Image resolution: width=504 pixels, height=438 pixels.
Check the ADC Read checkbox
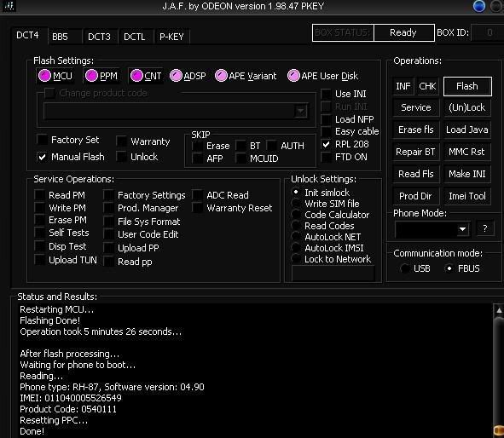coord(197,195)
